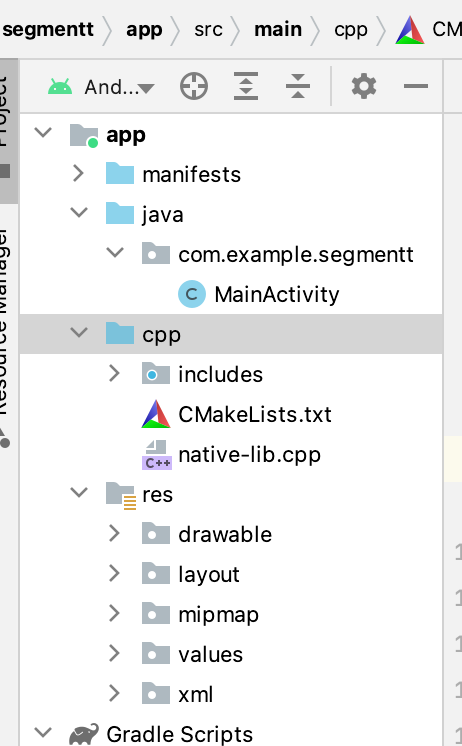Collapse the Gradle Scripts node
462x746 pixels.
(x=43, y=732)
